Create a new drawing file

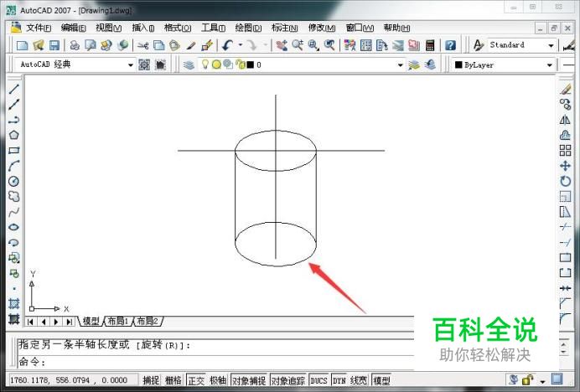(x=22, y=45)
